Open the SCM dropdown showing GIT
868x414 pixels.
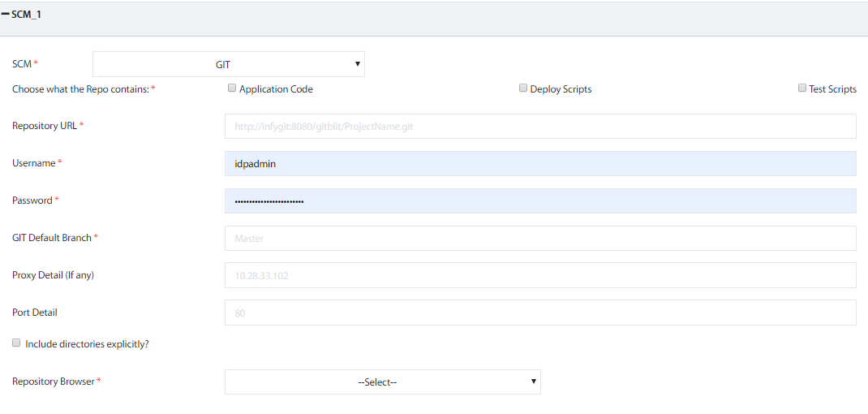click(228, 64)
